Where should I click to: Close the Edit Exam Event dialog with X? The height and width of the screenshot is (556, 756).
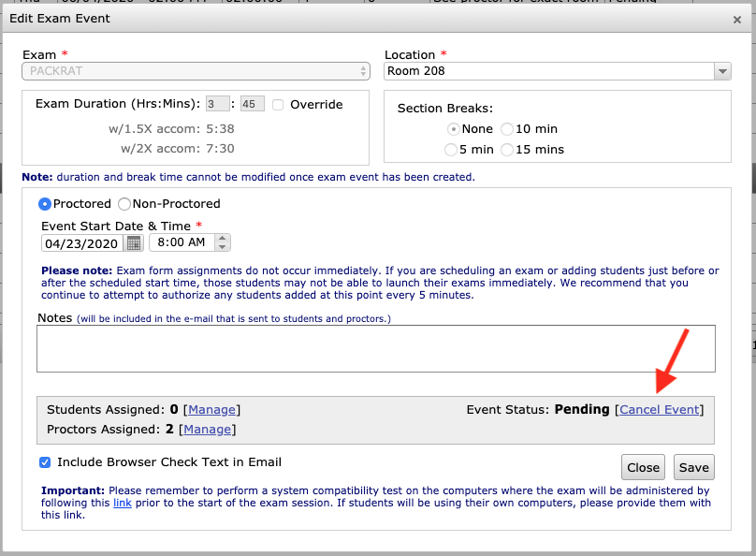[x=737, y=19]
